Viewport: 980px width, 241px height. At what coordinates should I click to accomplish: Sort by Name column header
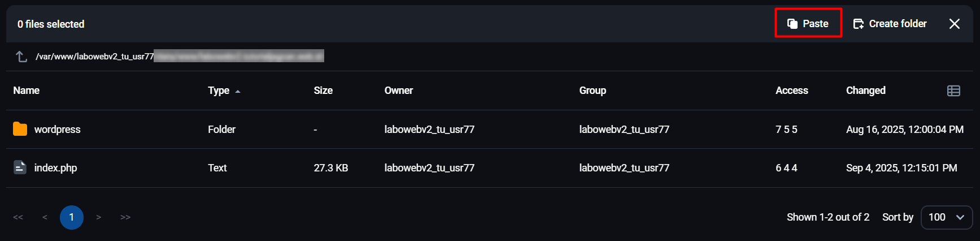click(27, 91)
